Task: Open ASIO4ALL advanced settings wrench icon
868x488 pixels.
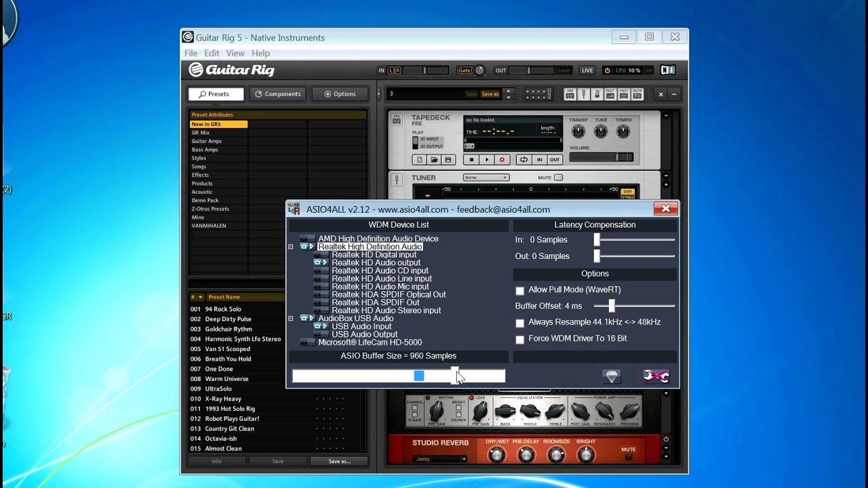Action: 656,376
